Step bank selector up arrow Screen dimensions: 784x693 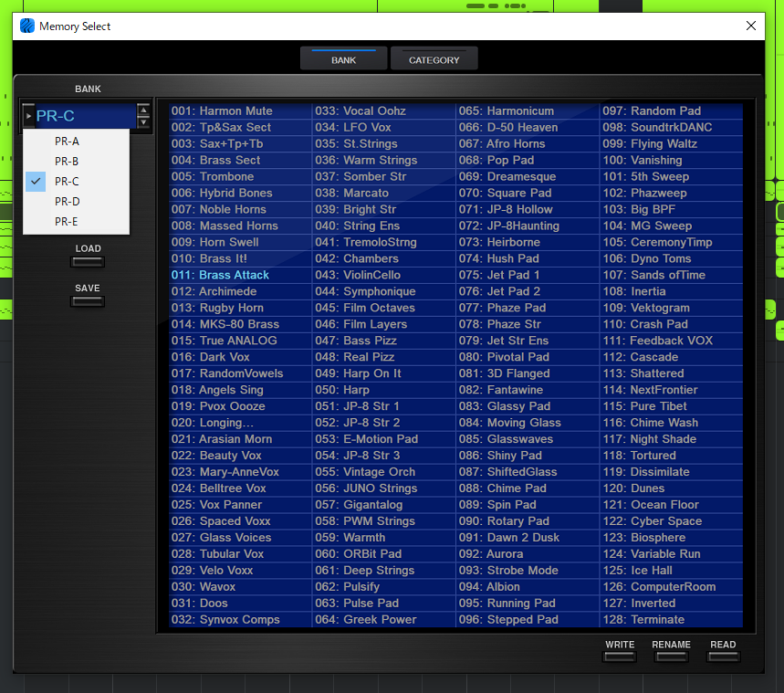143,110
